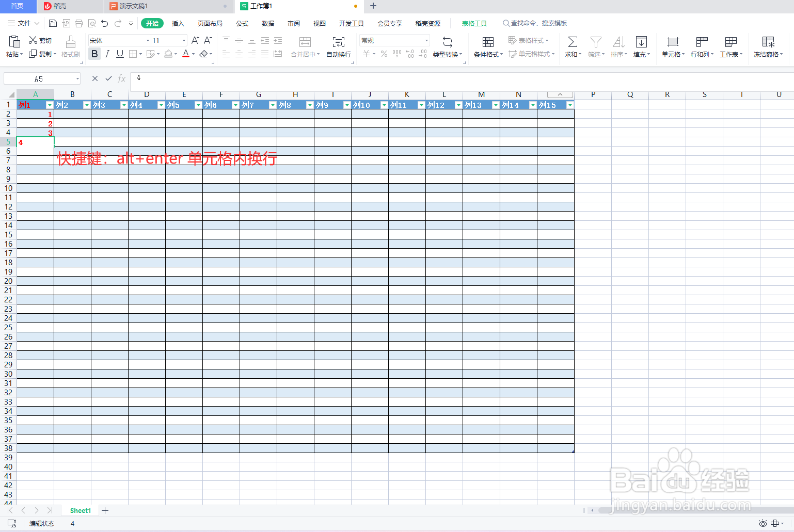
Task: Switch to the 表格工具 (Table Tools) tab
Action: (474, 23)
